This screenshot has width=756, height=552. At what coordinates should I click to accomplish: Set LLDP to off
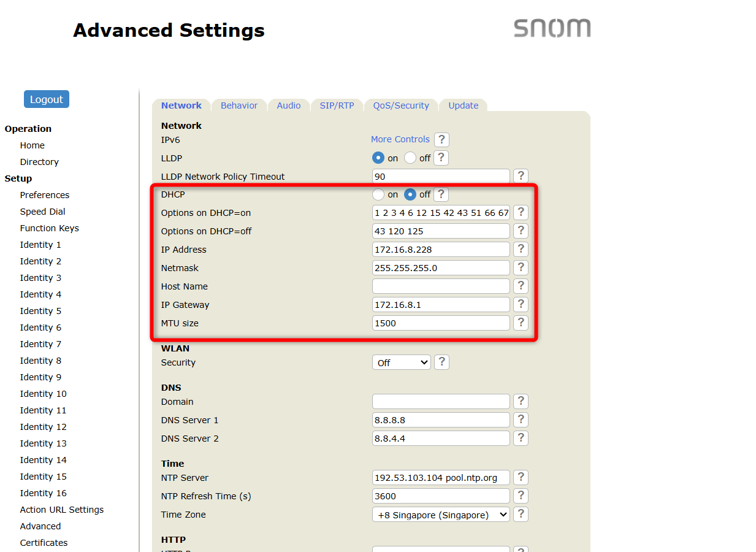(410, 158)
